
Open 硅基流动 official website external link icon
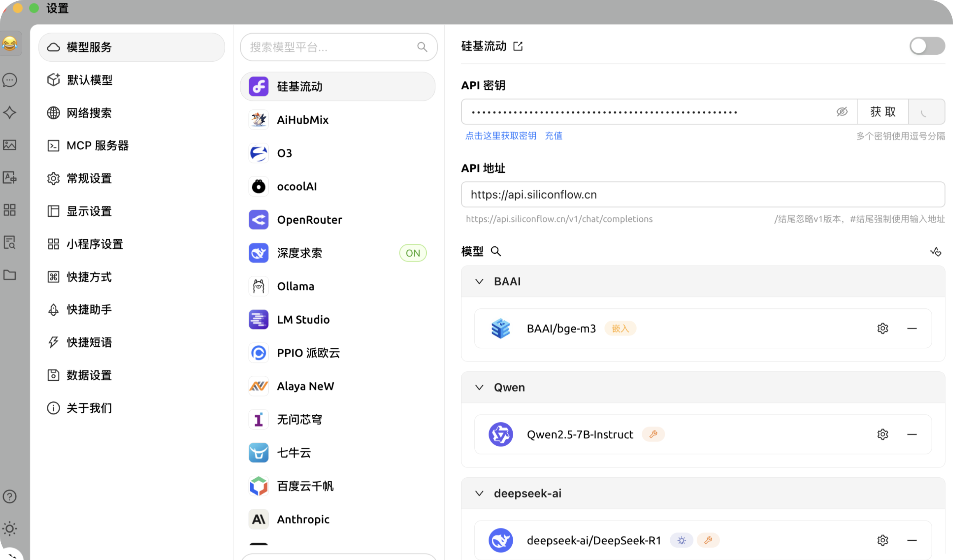(518, 46)
